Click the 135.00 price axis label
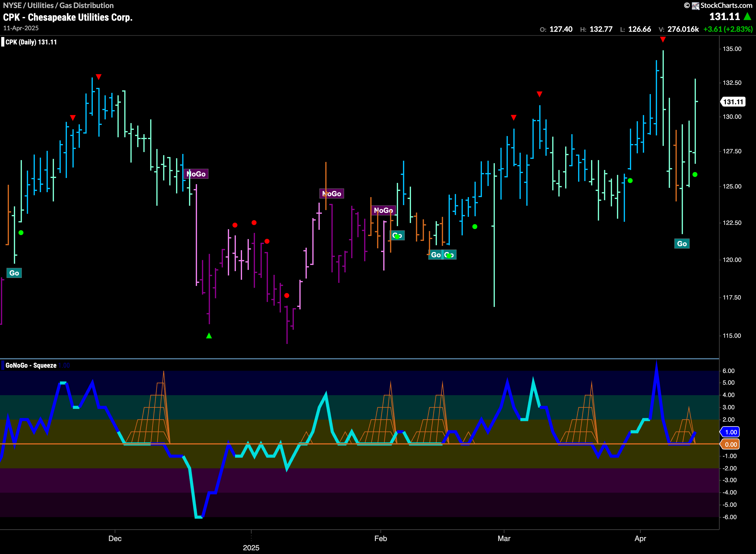Viewport: 756px width, 554px height. pyautogui.click(x=732, y=49)
